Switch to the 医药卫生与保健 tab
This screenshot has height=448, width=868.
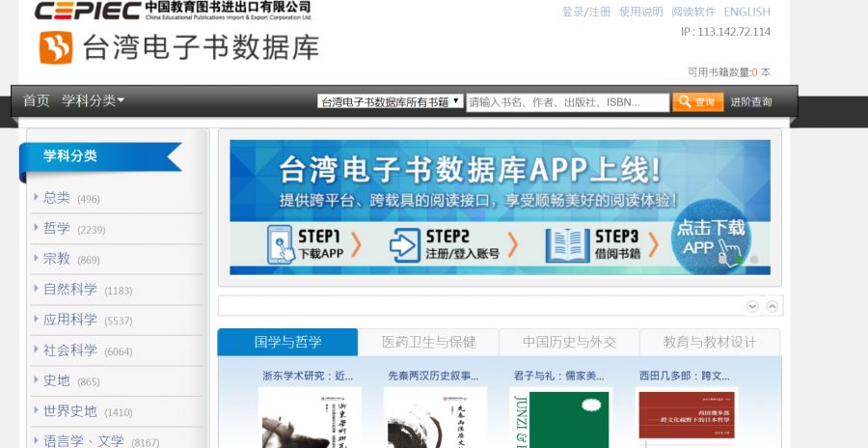pos(428,342)
